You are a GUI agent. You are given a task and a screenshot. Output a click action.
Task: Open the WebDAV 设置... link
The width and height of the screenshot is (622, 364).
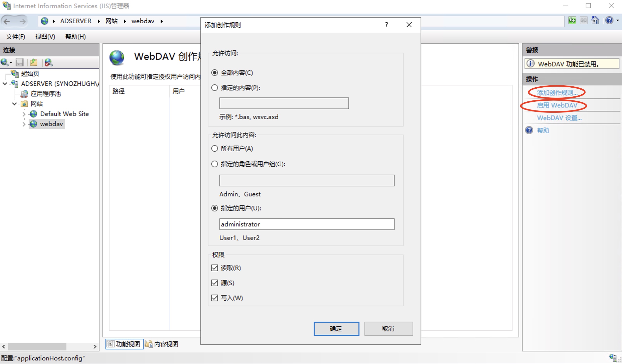(559, 118)
